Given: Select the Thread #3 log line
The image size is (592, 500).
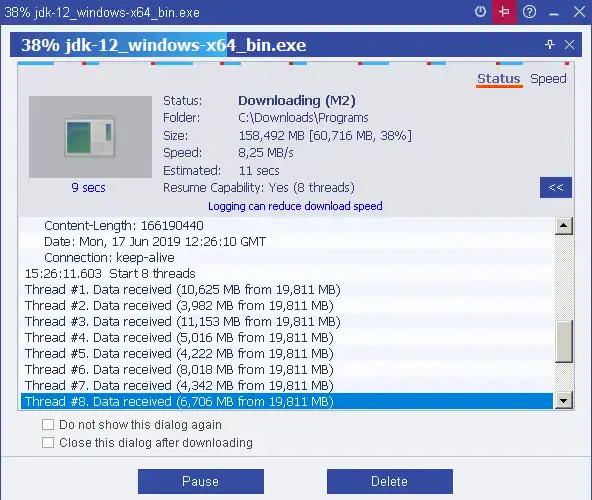Looking at the screenshot, I should 287,321.
